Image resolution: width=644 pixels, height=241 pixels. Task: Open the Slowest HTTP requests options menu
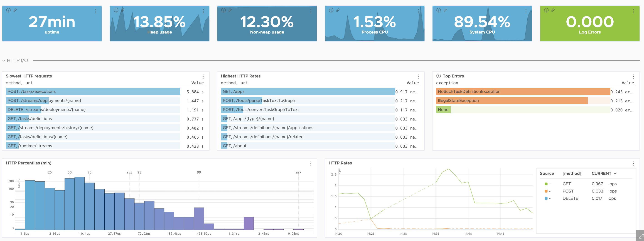click(203, 76)
